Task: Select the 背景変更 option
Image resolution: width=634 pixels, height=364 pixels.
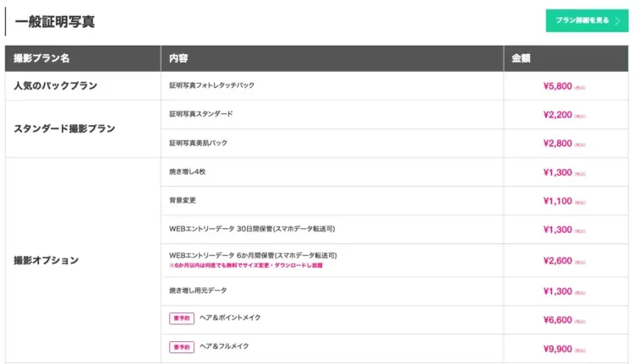Action: (x=183, y=200)
